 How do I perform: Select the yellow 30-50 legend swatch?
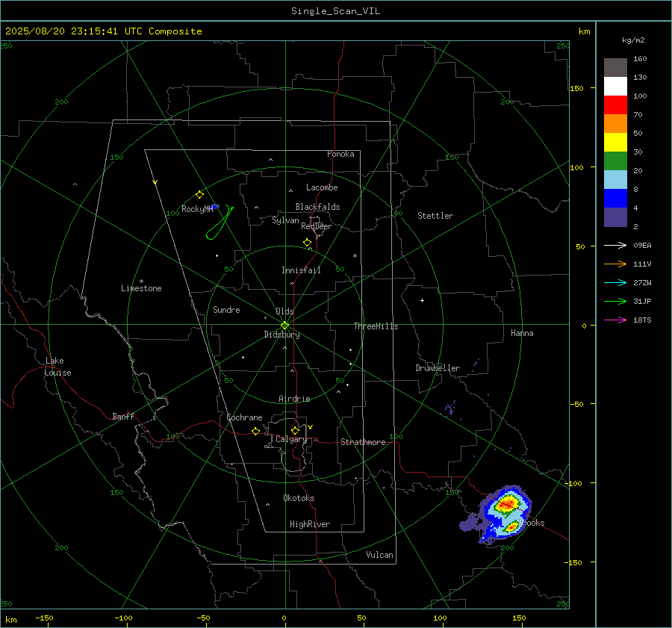(x=615, y=143)
